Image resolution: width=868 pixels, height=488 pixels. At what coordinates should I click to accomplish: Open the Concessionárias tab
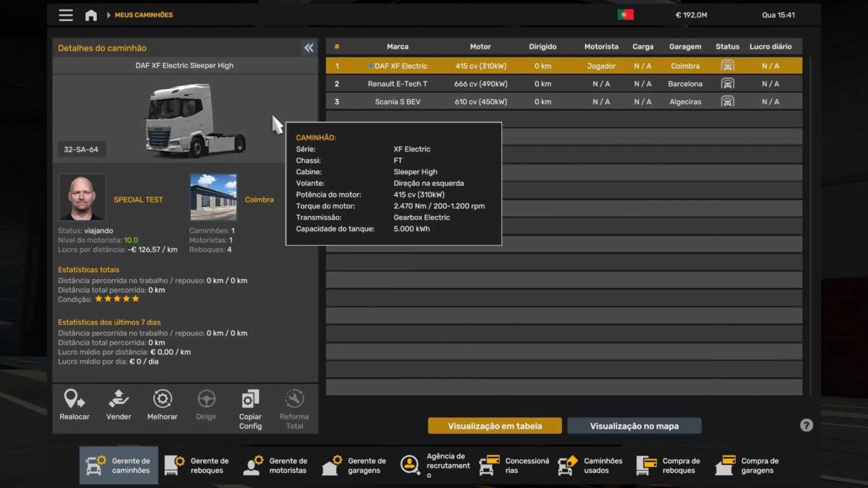point(514,466)
